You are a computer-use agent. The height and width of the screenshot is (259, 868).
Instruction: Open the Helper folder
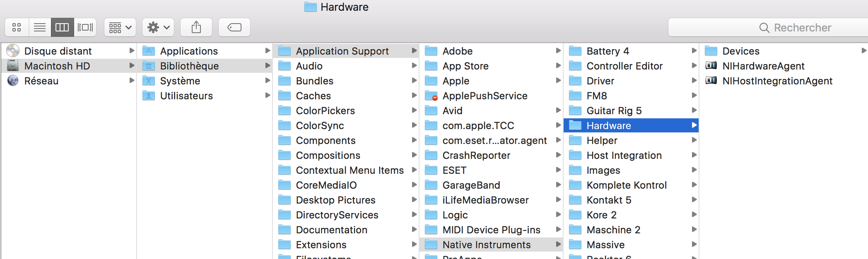pos(631,140)
